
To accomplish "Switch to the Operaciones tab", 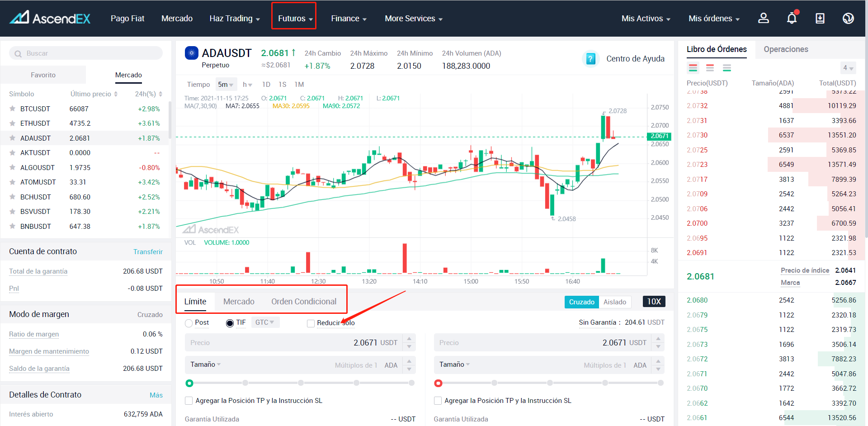I will (x=786, y=49).
